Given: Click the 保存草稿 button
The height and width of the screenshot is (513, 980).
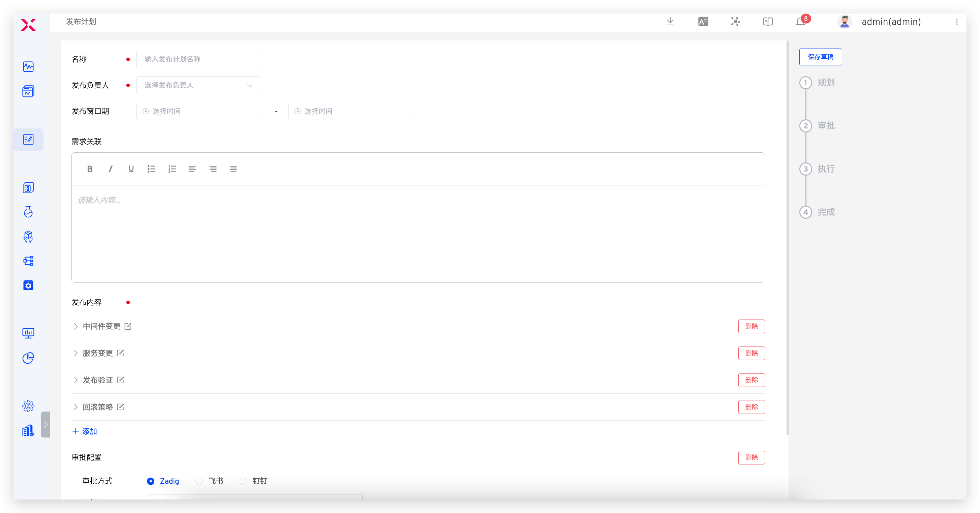Looking at the screenshot, I should coord(820,57).
